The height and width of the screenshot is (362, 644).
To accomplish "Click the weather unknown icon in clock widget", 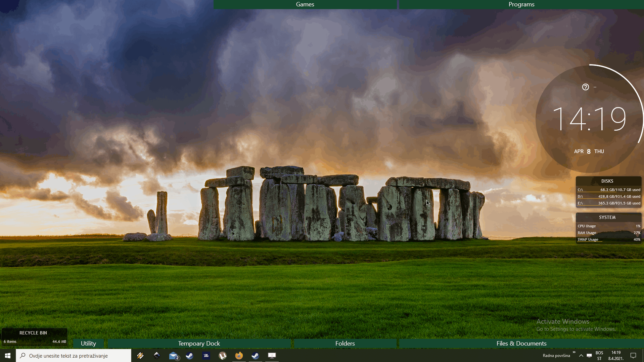I will (x=585, y=87).
